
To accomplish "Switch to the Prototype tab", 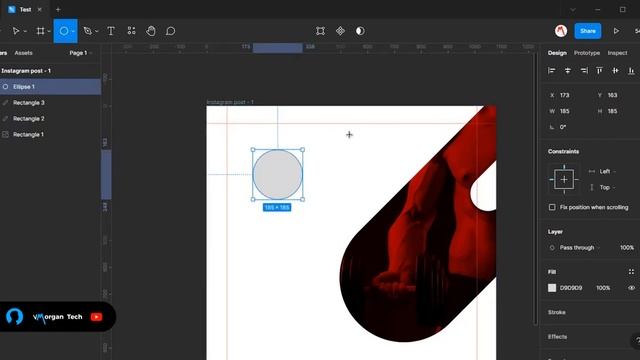I will pyautogui.click(x=587, y=53).
